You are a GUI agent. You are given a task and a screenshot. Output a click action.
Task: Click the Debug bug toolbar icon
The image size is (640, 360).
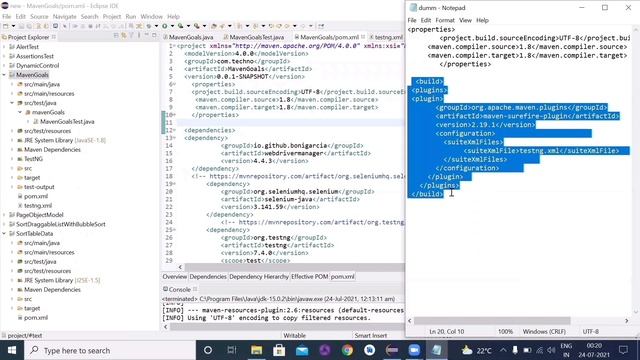pos(149,26)
